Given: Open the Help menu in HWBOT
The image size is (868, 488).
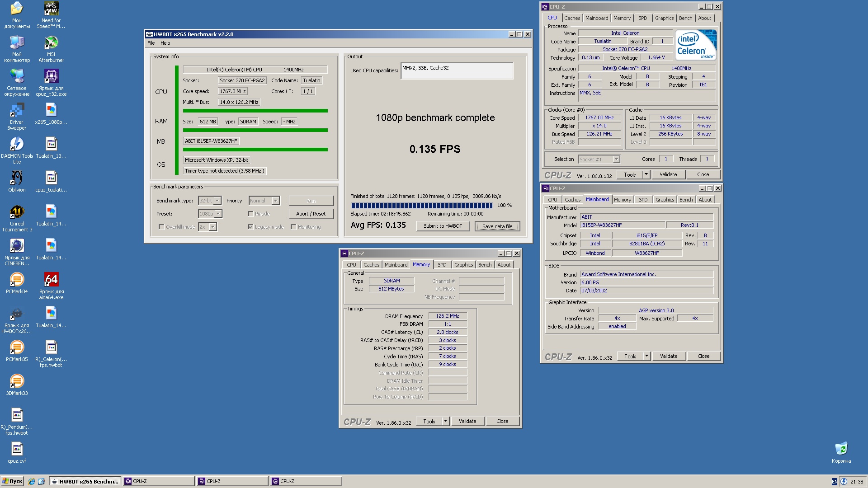Looking at the screenshot, I should (165, 43).
